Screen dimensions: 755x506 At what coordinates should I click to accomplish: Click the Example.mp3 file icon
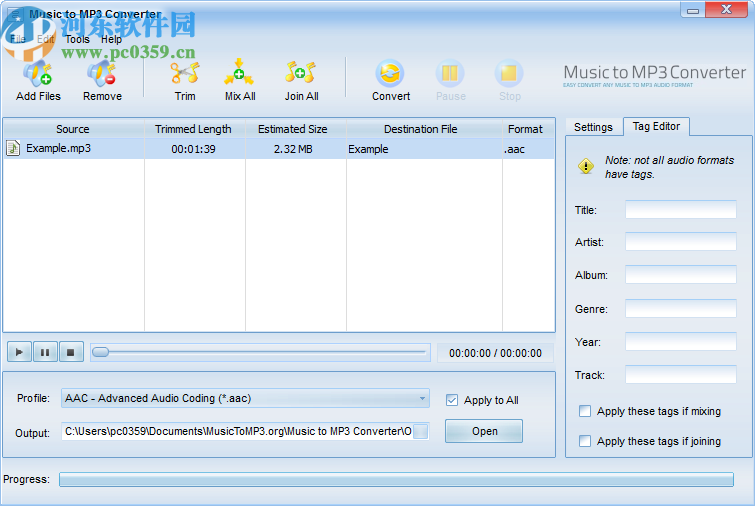point(13,148)
